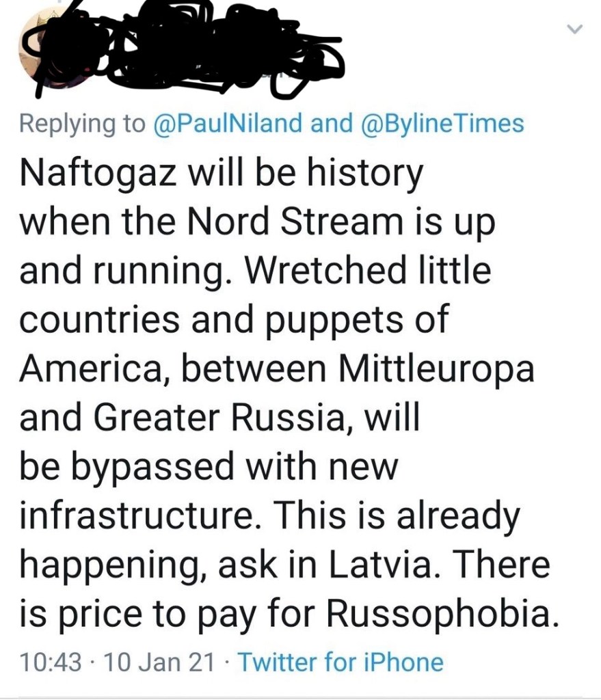Click the 10 Jan 21 date
This screenshot has width=601, height=700.
point(157,662)
